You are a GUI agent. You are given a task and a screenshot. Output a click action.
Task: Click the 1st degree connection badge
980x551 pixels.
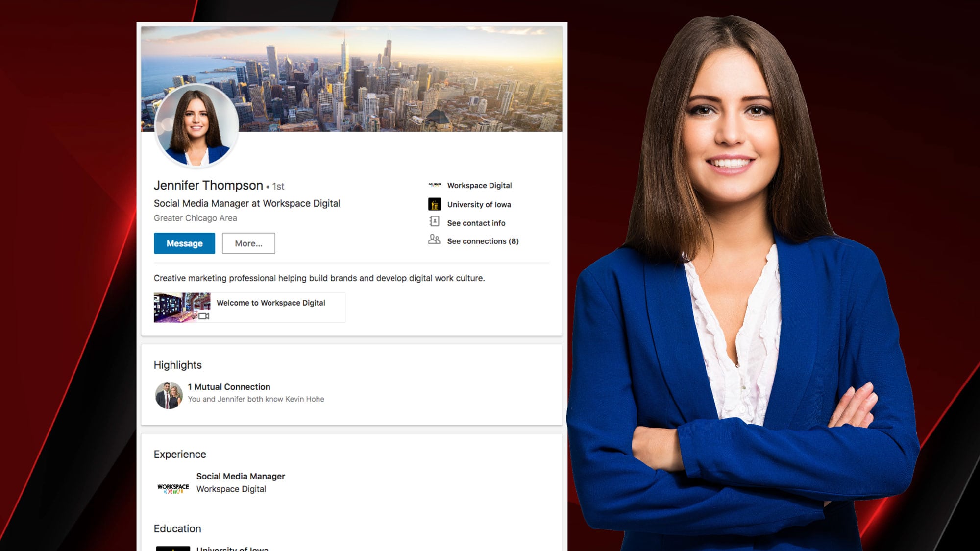(278, 187)
